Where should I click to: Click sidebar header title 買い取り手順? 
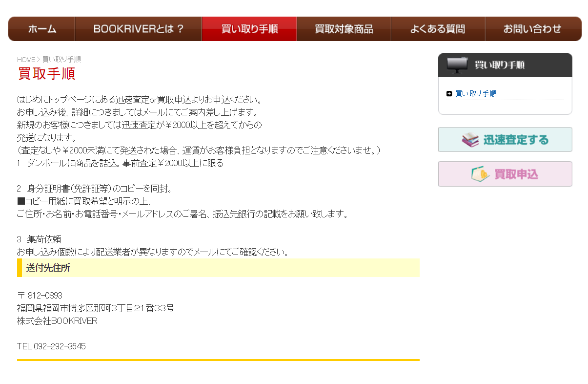(x=500, y=65)
